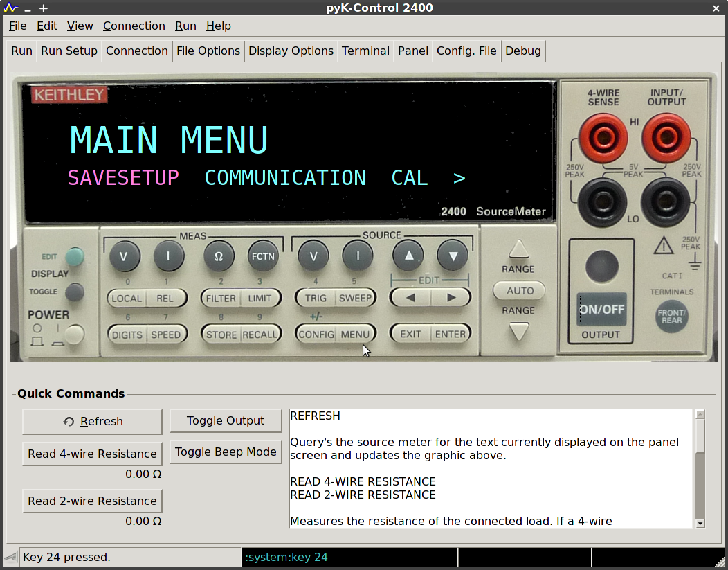
Task: Toggle the output ON/OFF button
Action: pyautogui.click(x=602, y=310)
